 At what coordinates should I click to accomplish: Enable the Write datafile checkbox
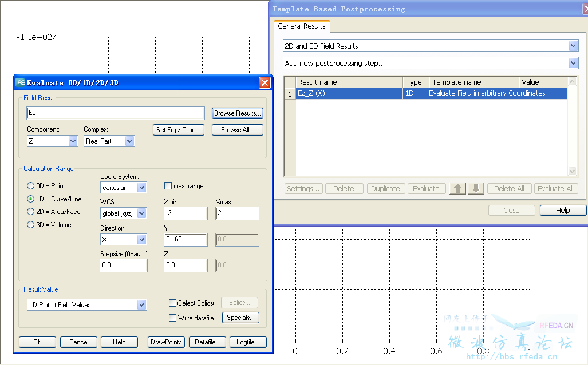tap(173, 318)
